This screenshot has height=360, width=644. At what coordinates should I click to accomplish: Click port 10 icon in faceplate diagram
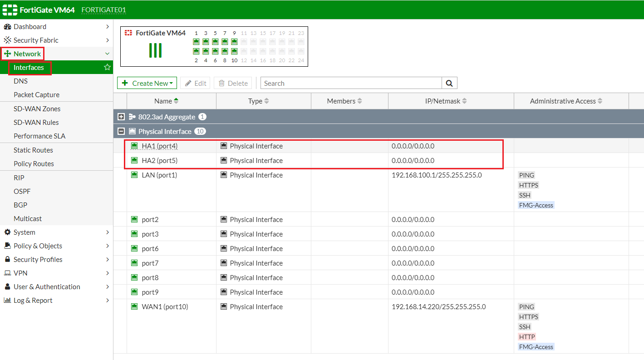[x=234, y=51]
